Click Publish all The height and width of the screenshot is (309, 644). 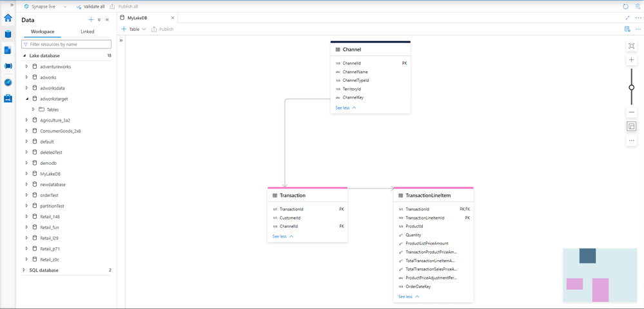(124, 6)
